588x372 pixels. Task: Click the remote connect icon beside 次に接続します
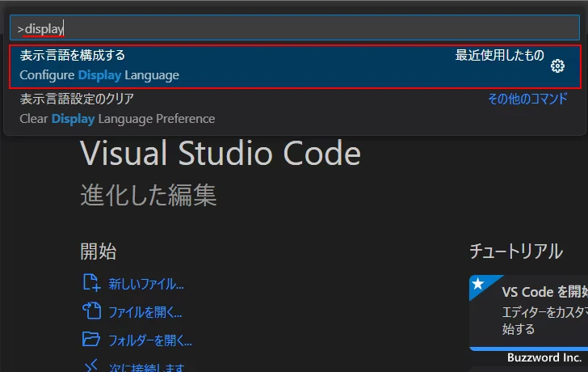tap(91, 366)
